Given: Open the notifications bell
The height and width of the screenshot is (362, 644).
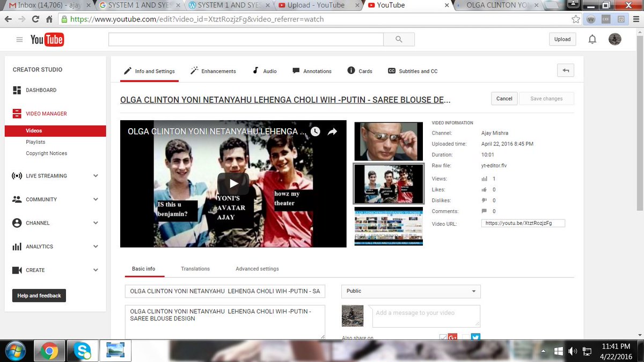Looking at the screenshot, I should [592, 39].
